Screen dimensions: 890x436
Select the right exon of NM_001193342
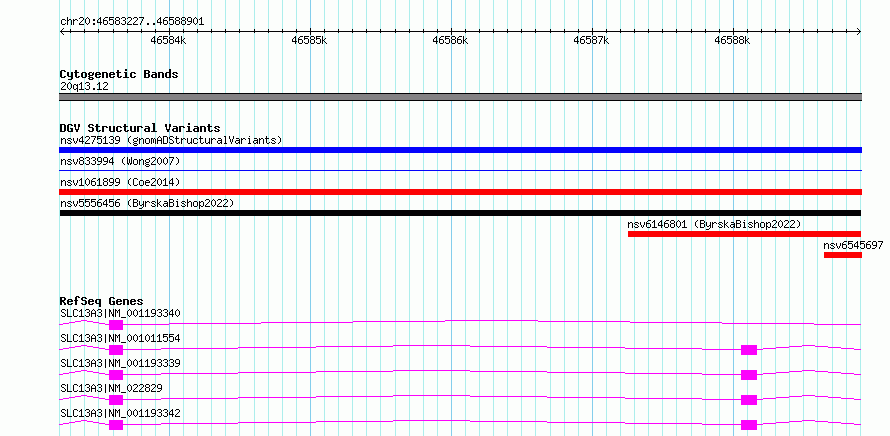point(749,425)
